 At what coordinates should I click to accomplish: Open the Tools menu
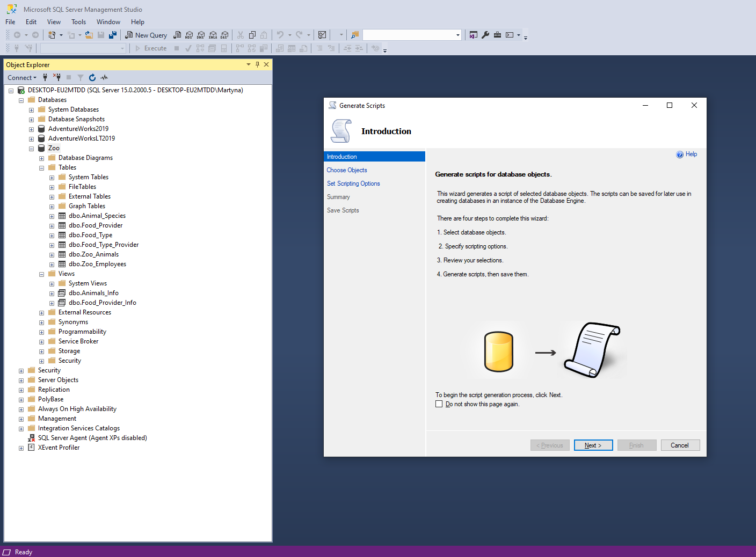(78, 22)
